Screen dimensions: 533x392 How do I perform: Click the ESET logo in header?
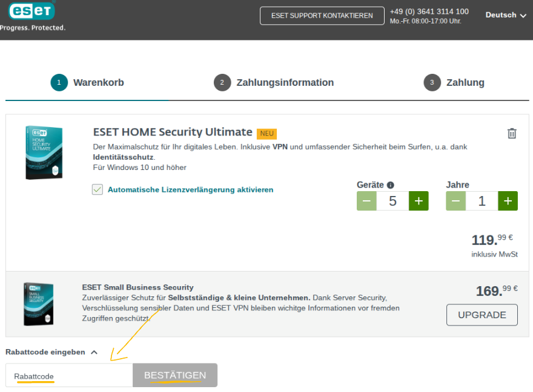pyautogui.click(x=33, y=11)
